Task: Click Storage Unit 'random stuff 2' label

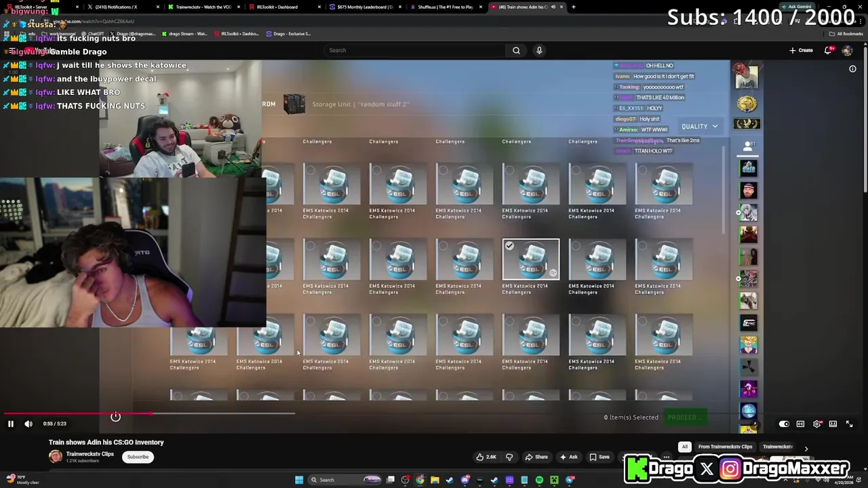Action: [x=360, y=104]
